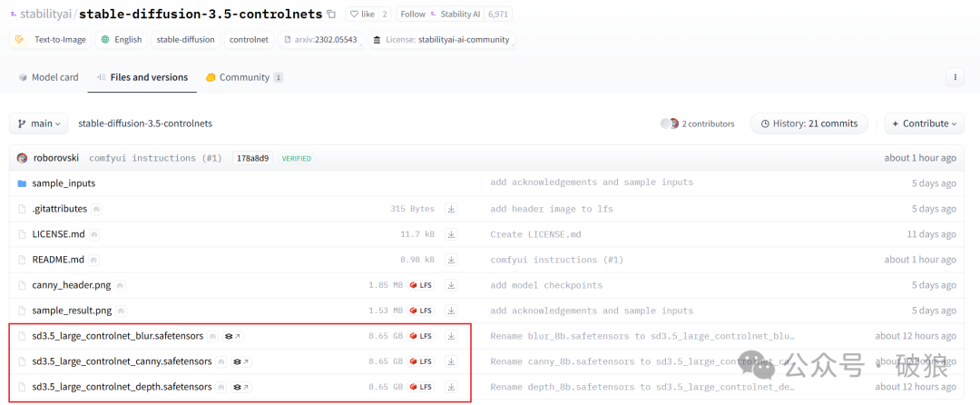Open safetensors viewer badge for canny file
The height and width of the screenshot is (405, 980).
(242, 361)
